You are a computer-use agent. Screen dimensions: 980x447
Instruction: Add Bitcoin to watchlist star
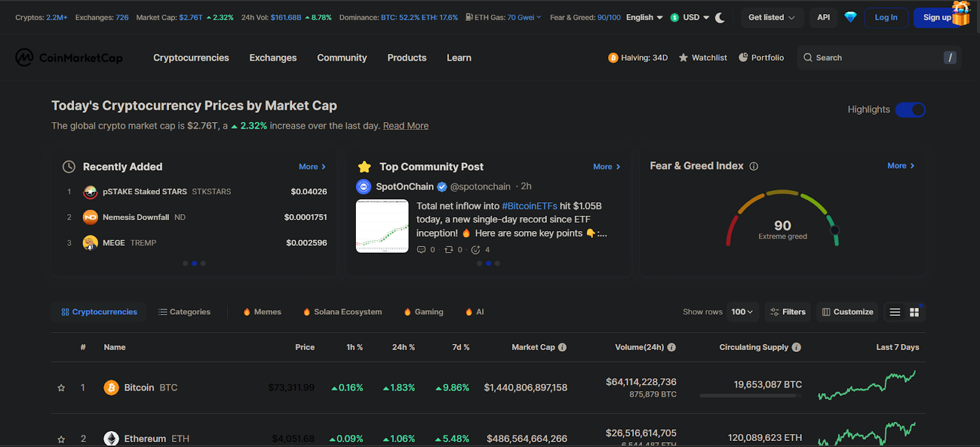point(61,388)
